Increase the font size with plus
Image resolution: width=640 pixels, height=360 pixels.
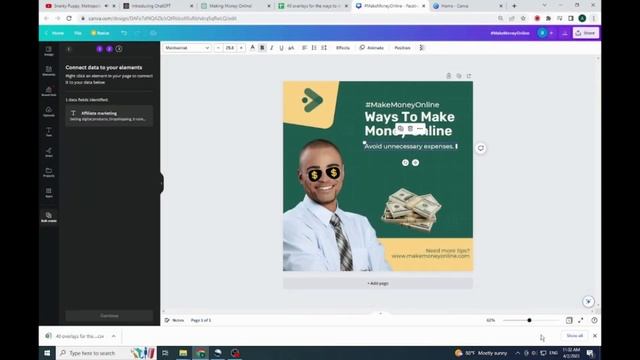coord(241,48)
